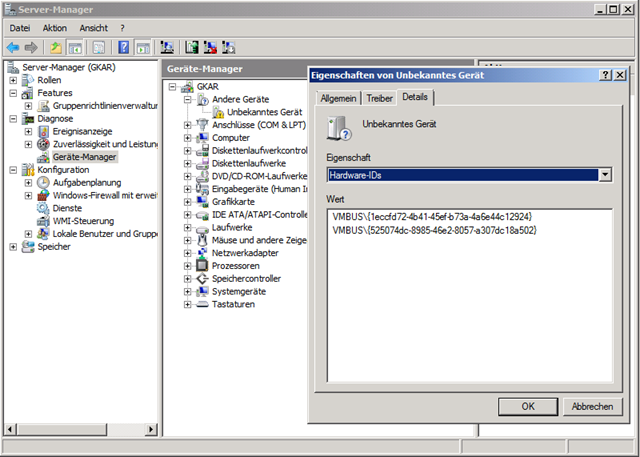Select Unbekanntes Gerät in device tree

click(264, 112)
